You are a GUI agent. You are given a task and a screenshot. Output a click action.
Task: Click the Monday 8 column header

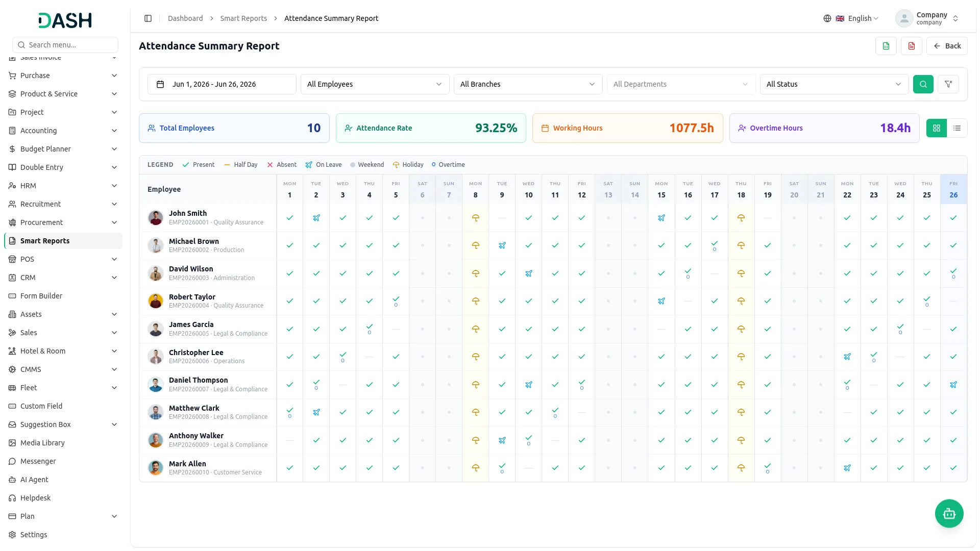[476, 189]
